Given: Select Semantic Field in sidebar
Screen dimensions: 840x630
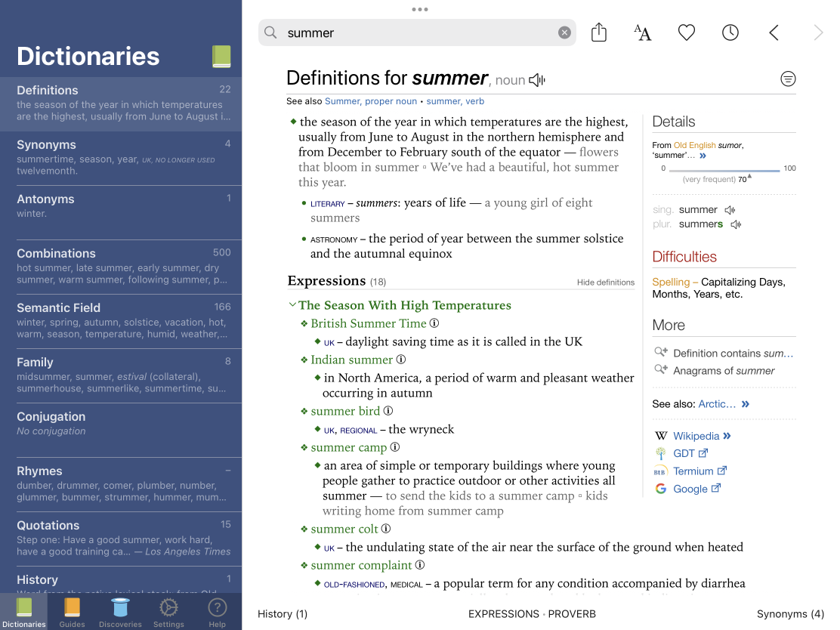Looking at the screenshot, I should 121,322.
